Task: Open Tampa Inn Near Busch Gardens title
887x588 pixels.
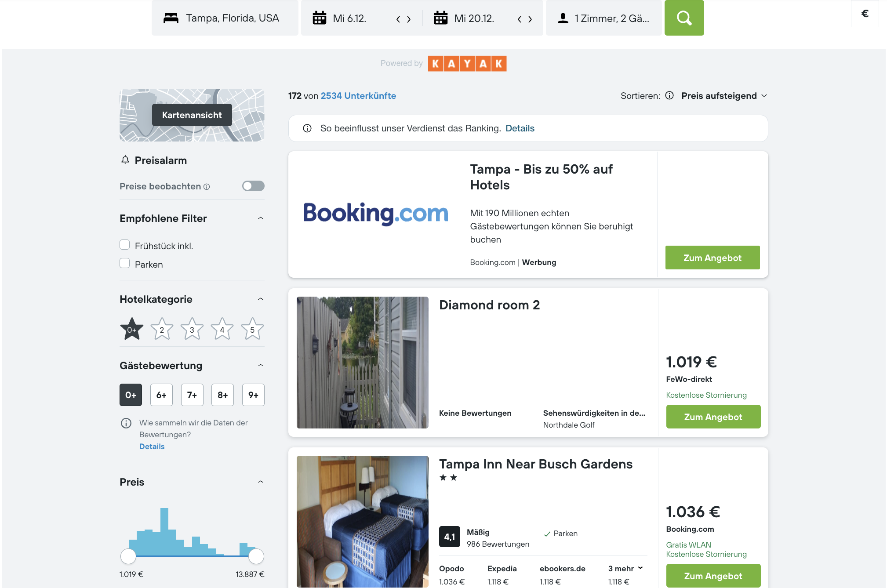Action: 536,464
